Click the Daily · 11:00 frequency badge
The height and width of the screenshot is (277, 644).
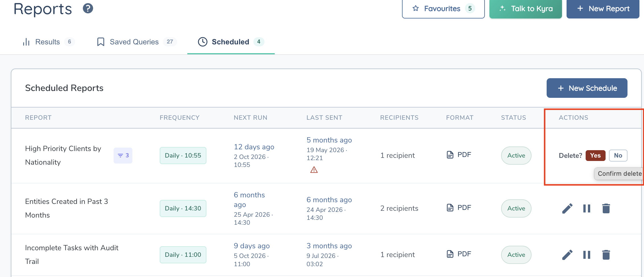[x=183, y=255]
